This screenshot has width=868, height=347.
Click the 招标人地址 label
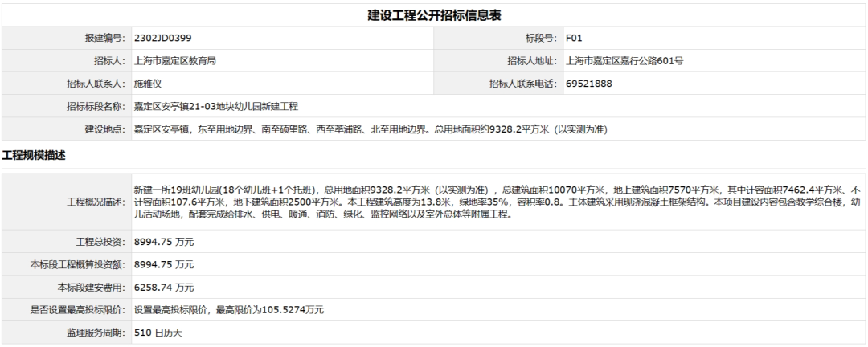[x=533, y=61]
